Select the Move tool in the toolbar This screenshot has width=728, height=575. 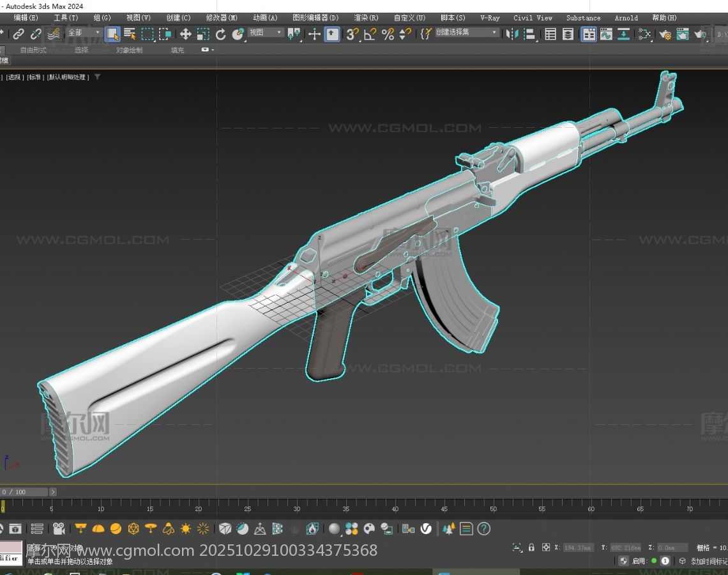[185, 34]
